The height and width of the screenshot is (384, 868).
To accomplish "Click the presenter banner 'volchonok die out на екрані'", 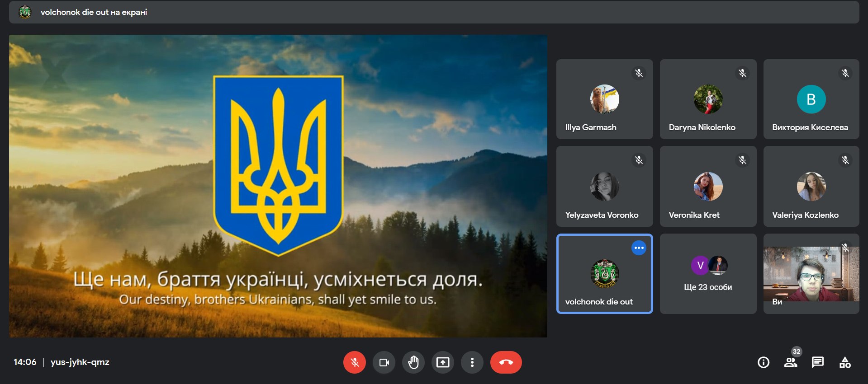I will pyautogui.click(x=94, y=12).
